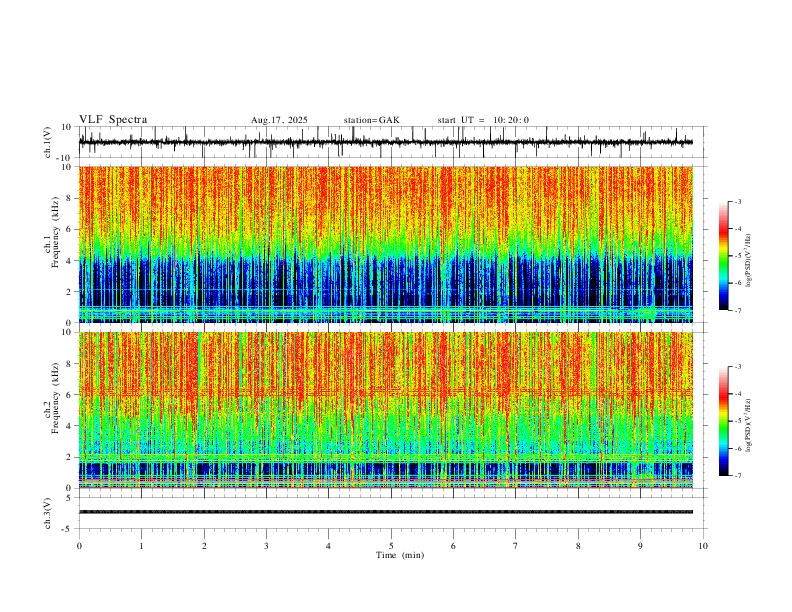The height and width of the screenshot is (612, 792).
Task: Click the "VLF Spectra" title text
Action: coord(113,120)
